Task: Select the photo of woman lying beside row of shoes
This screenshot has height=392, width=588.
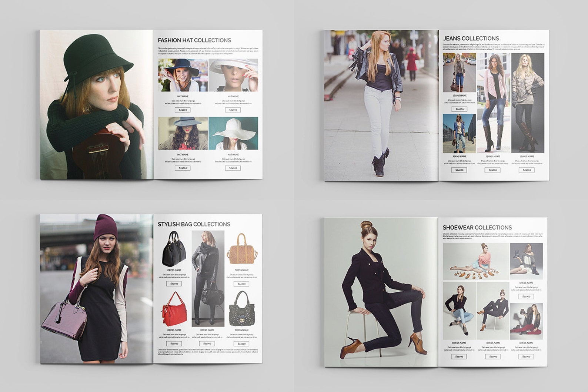Action: (476, 261)
